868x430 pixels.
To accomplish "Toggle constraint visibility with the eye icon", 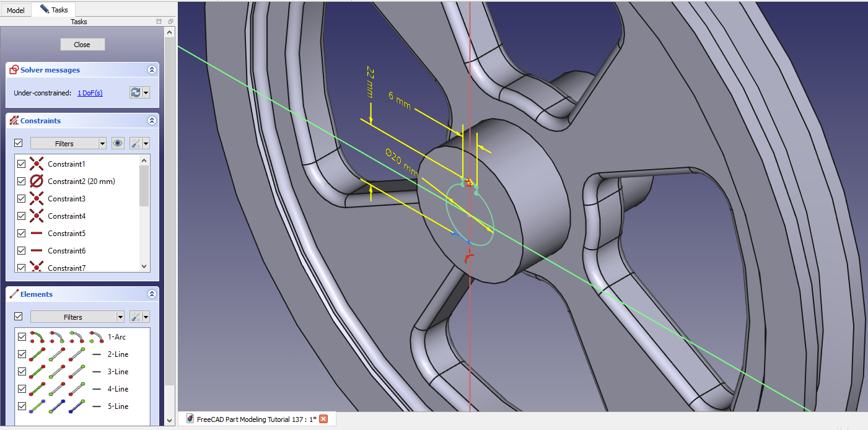I will click(x=118, y=143).
